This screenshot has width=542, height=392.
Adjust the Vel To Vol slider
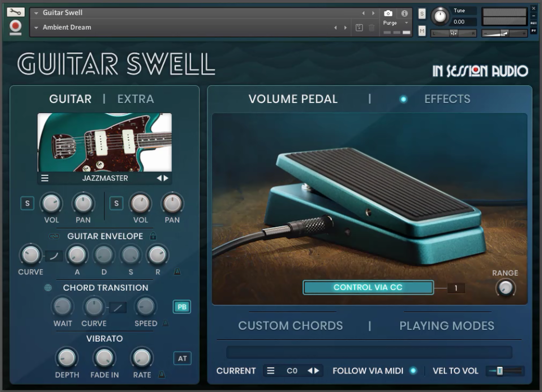click(499, 371)
